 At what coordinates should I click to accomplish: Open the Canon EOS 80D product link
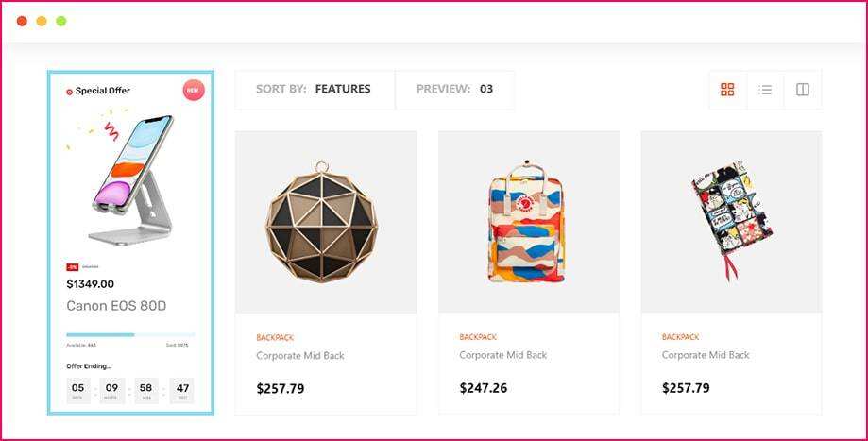pos(116,306)
